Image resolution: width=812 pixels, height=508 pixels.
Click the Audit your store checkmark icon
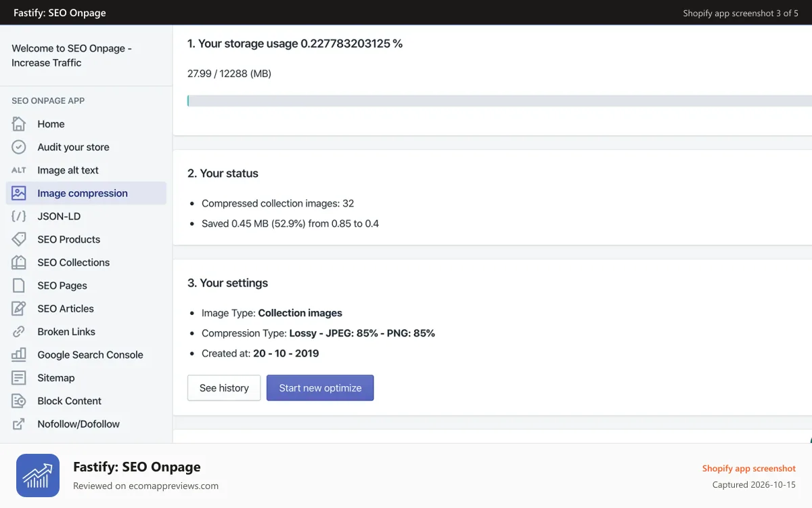point(19,147)
